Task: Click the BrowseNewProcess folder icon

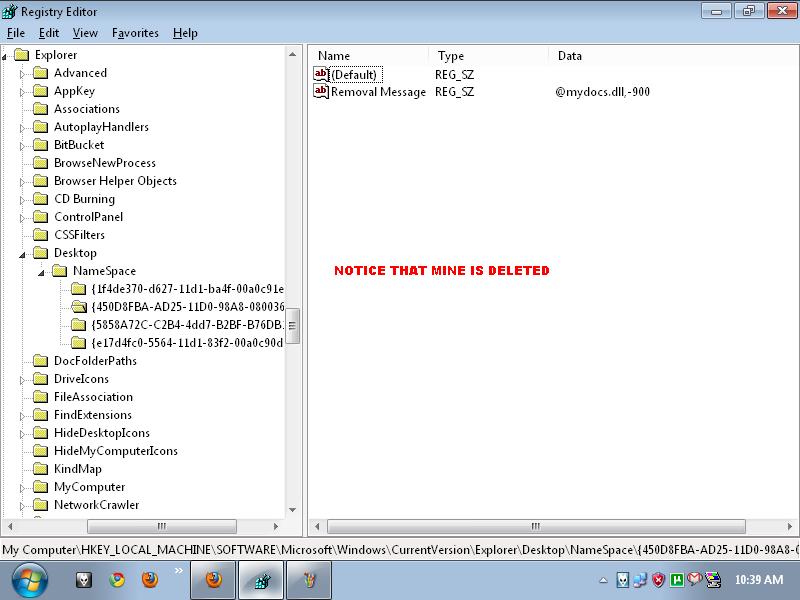Action: 40,163
